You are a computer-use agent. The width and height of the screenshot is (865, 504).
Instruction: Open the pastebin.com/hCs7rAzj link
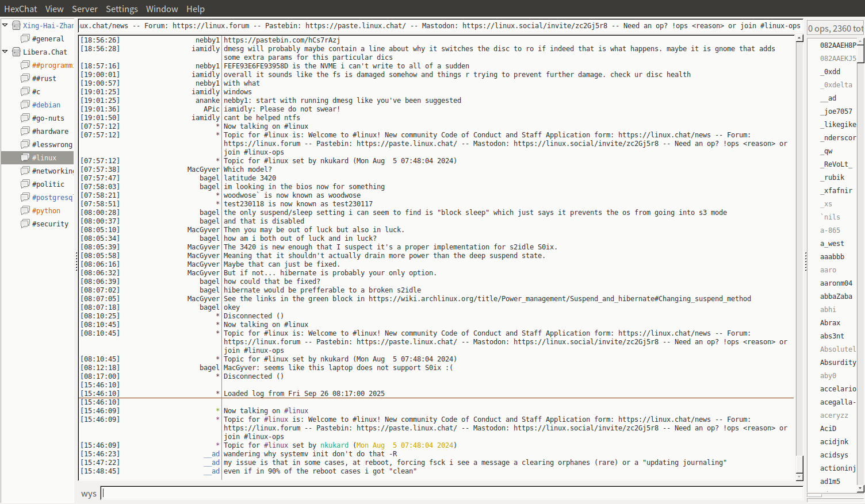[x=282, y=40]
